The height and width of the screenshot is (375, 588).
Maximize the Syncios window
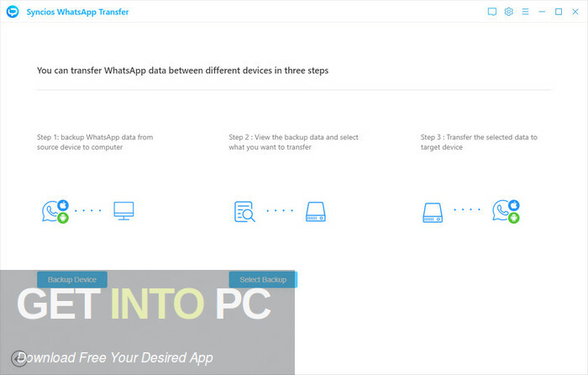[x=559, y=12]
